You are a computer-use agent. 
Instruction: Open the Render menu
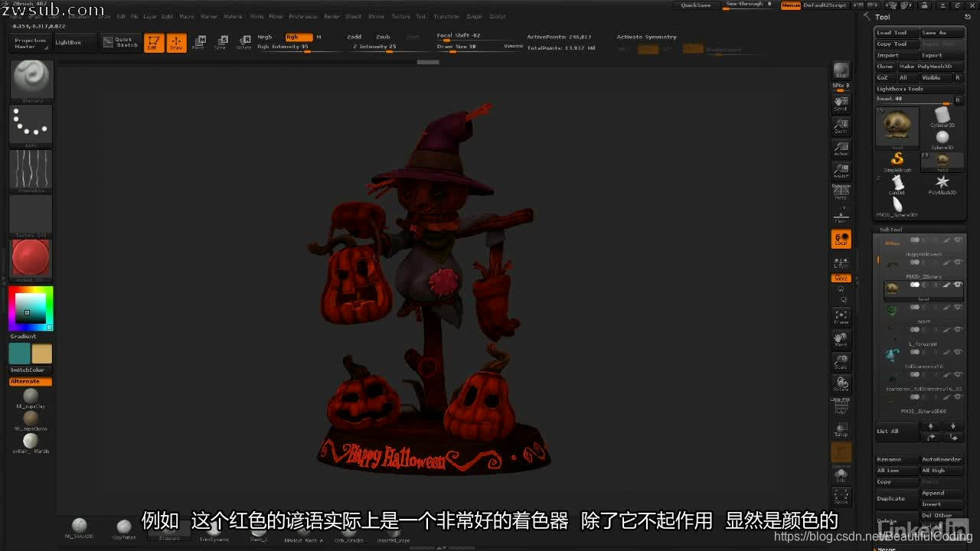[332, 16]
